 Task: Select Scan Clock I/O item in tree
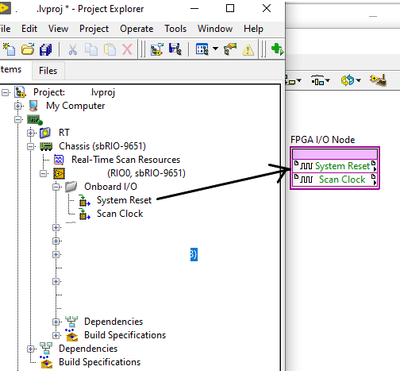tap(120, 214)
